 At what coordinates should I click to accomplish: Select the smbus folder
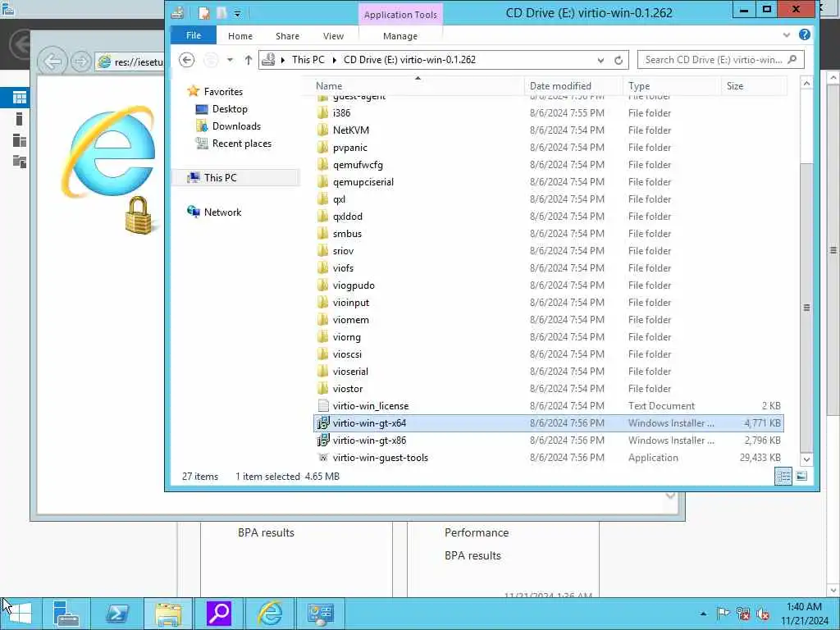[x=347, y=234]
